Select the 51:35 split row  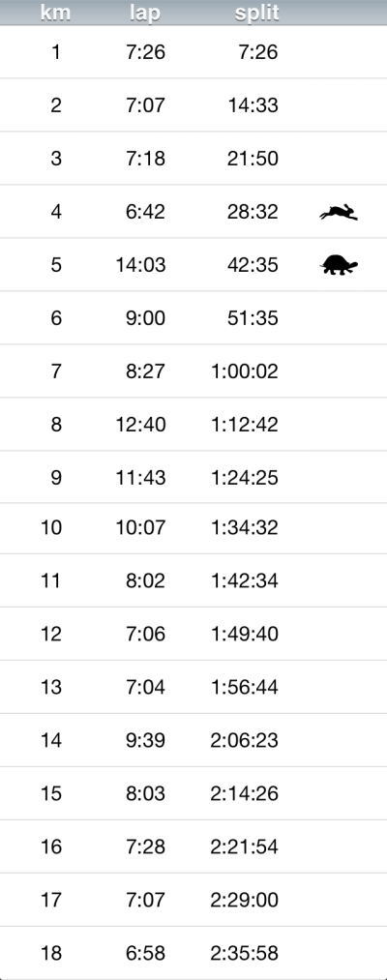(193, 317)
